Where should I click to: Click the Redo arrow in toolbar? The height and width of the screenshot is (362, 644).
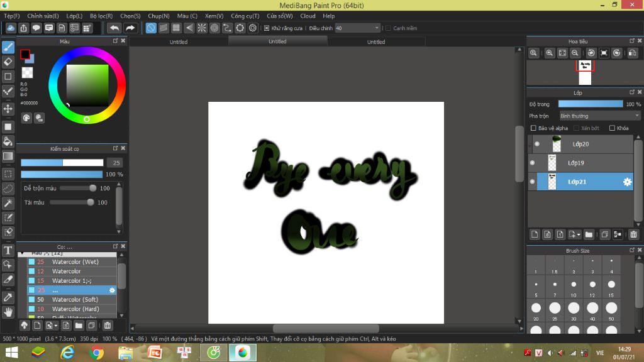click(x=130, y=28)
